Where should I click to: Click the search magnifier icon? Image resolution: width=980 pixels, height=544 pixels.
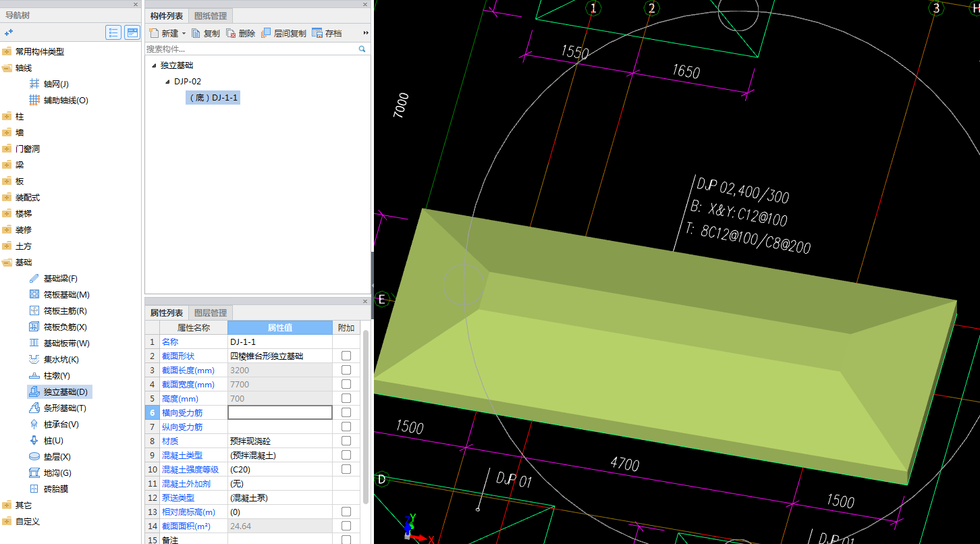[362, 49]
